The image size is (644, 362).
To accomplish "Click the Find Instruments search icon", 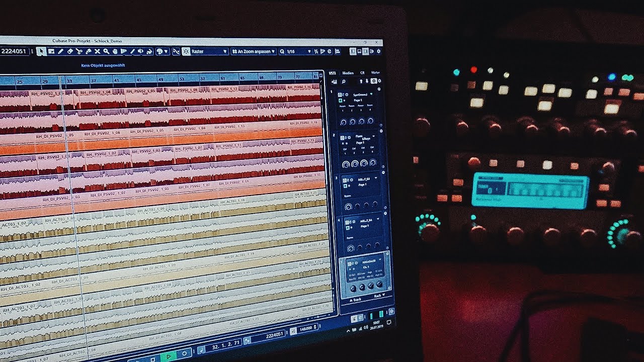I will click(344, 82).
